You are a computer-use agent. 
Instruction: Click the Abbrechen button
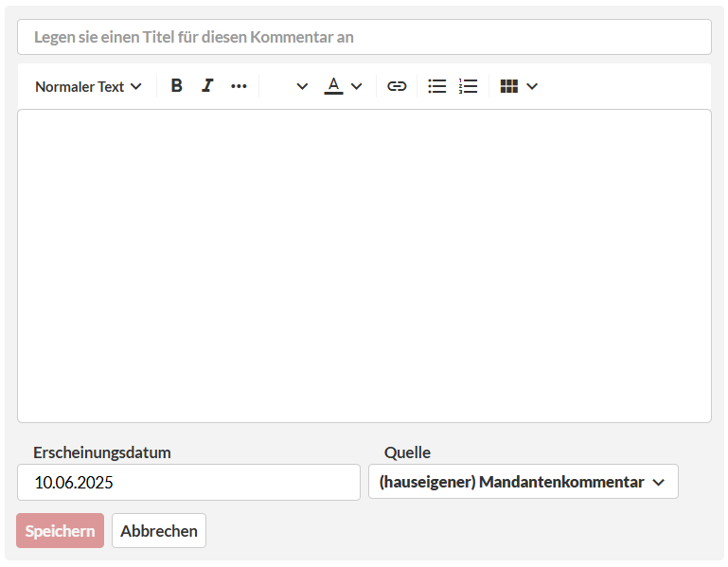coord(159,530)
